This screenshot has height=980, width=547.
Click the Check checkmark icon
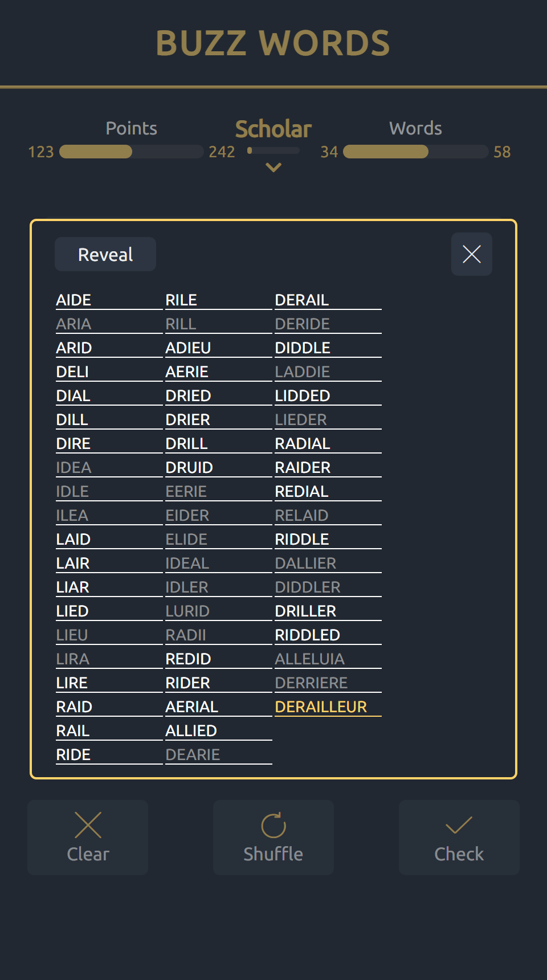pyautogui.click(x=459, y=825)
